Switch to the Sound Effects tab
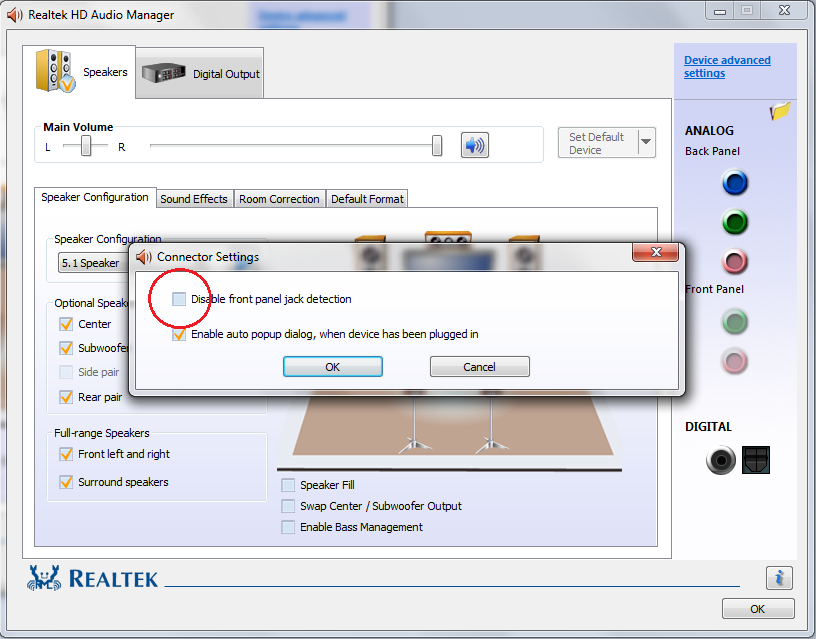 (194, 198)
